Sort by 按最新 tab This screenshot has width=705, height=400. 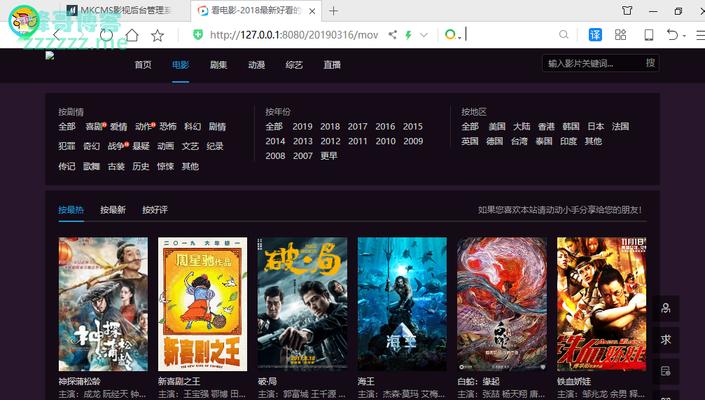click(113, 209)
